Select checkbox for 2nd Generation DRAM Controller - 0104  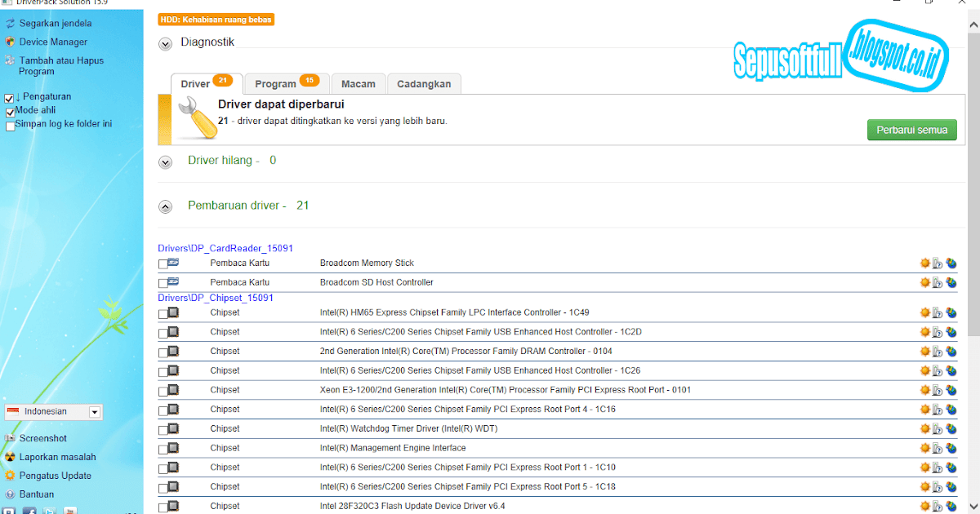[163, 352]
